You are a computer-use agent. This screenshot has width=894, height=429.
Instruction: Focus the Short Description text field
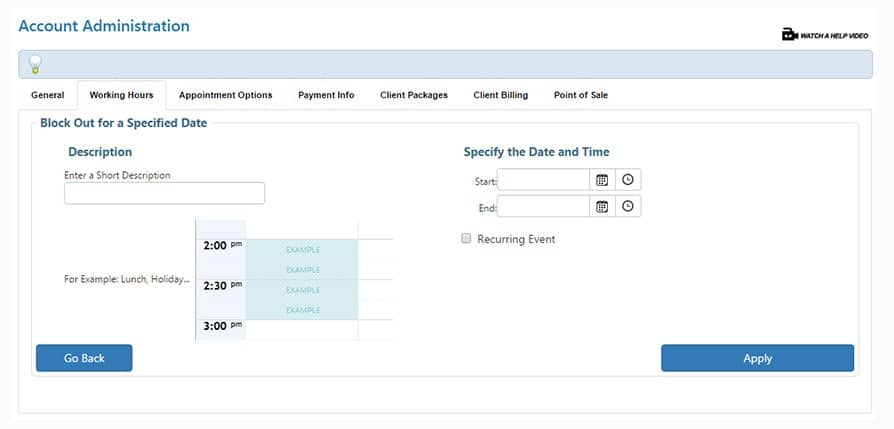164,193
